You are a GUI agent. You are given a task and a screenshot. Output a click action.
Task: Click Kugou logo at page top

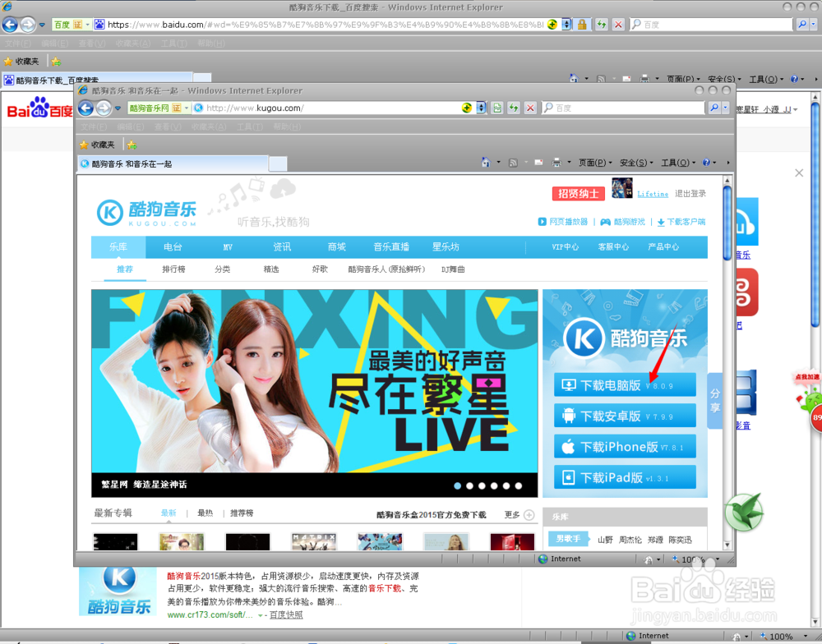(x=147, y=213)
